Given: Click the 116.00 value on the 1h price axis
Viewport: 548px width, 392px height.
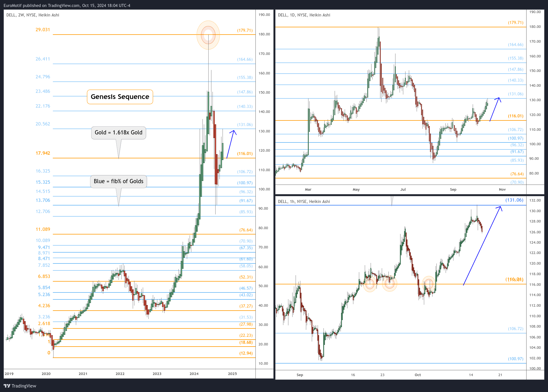Looking at the screenshot, I should [x=535, y=285].
